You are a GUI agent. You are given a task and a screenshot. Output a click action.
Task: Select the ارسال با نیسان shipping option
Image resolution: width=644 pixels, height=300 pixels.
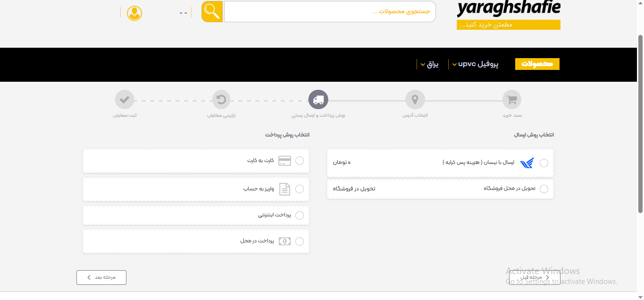point(544,163)
